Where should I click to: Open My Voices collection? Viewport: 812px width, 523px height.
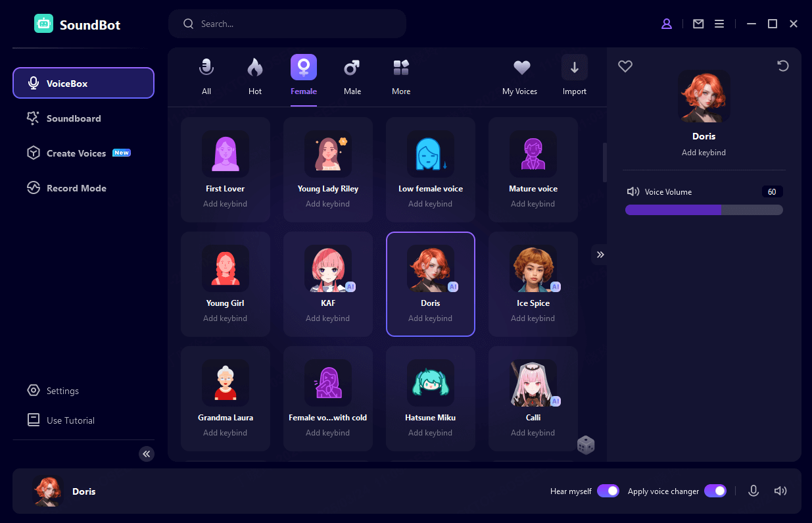click(520, 76)
